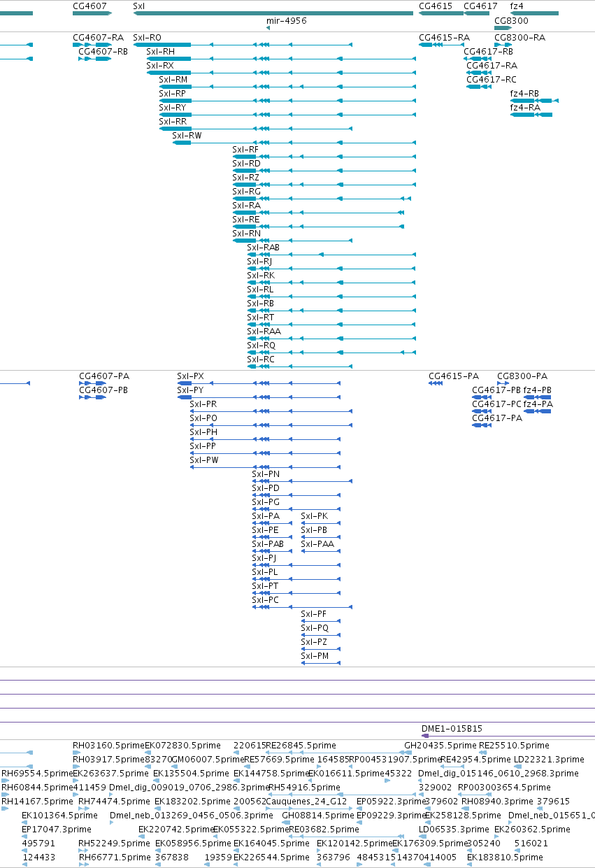Select protein Sxl-PW label
This screenshot has width=595, height=868.
coord(204,460)
